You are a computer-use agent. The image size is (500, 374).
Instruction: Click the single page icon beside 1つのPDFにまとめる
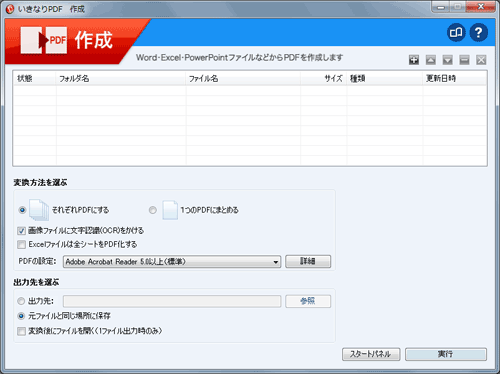tap(170, 210)
